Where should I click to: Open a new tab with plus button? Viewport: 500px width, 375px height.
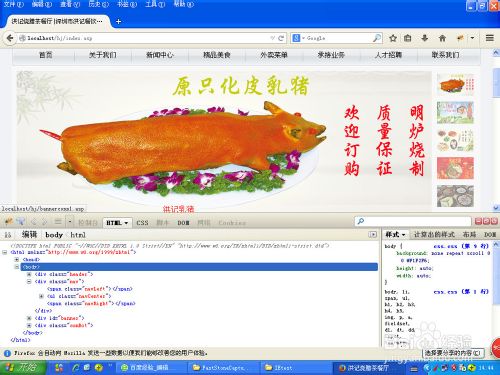pyautogui.click(x=118, y=21)
